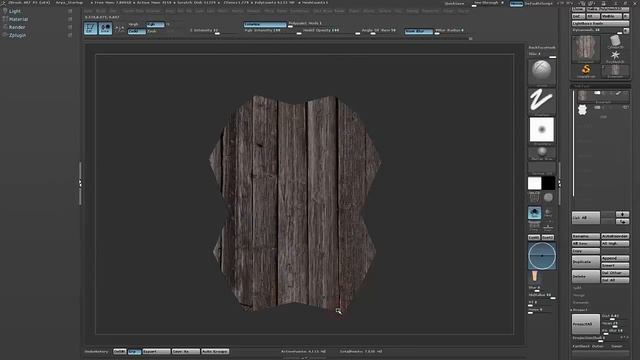The image size is (640, 360).
Task: Activate the Draw mode button
Action: 105,28
